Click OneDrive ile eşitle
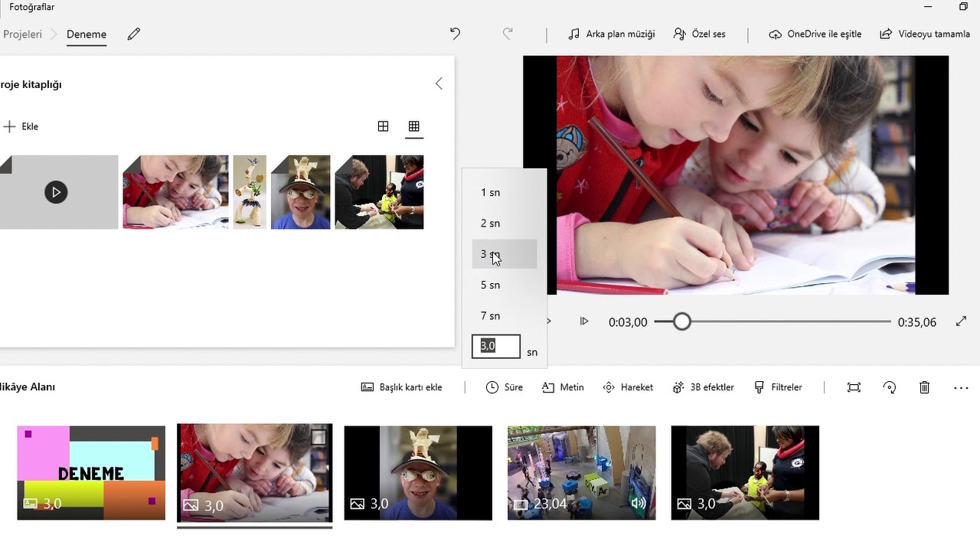 click(815, 34)
